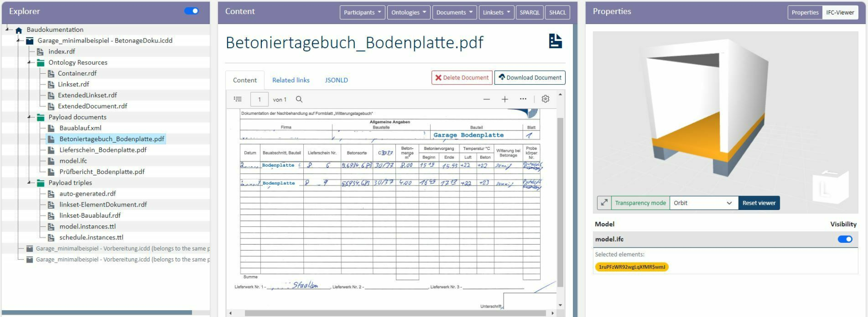Image resolution: width=868 pixels, height=317 pixels.
Task: Toggle visibility of model.ifc
Action: click(845, 239)
